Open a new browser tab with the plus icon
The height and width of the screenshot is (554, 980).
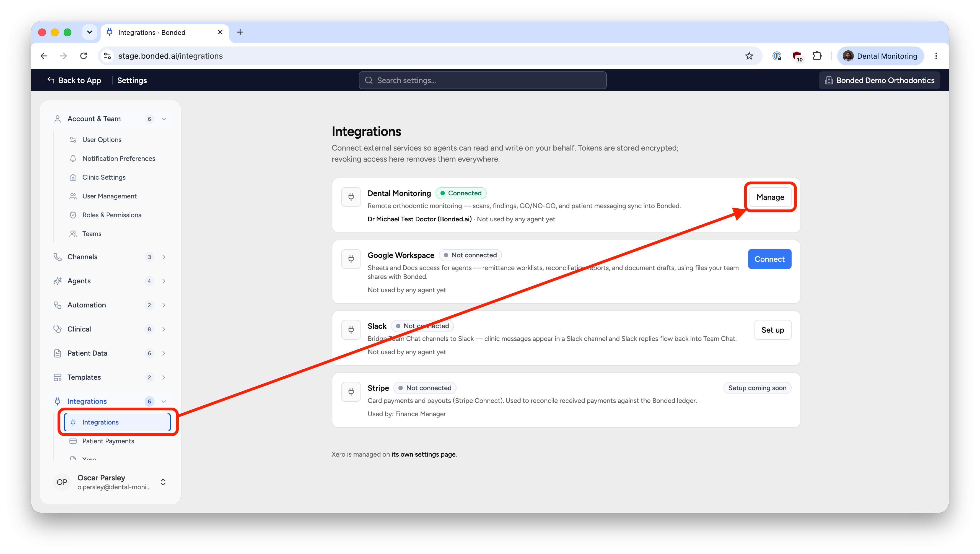(240, 32)
